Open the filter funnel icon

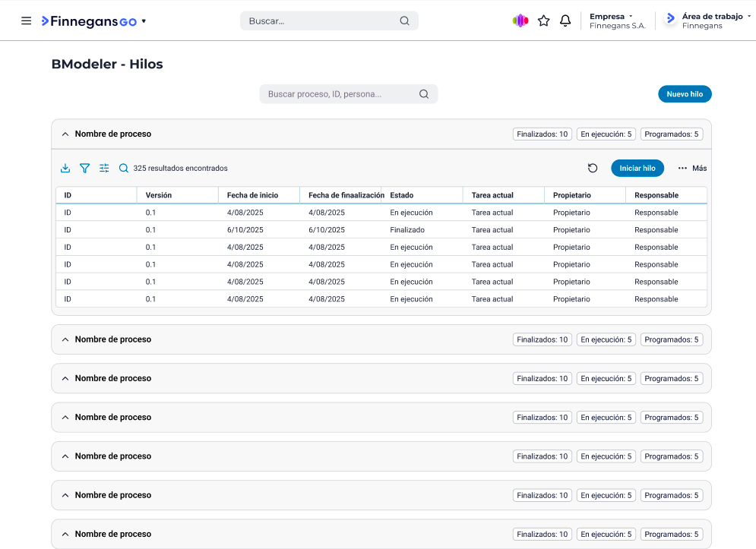(85, 169)
